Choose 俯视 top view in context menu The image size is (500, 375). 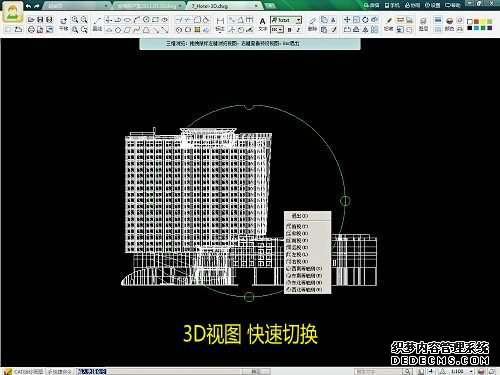[308, 226]
